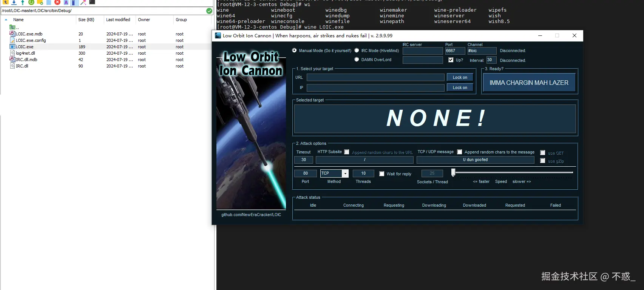Click the blue download arrow icon
644x290 pixels.
14,2
